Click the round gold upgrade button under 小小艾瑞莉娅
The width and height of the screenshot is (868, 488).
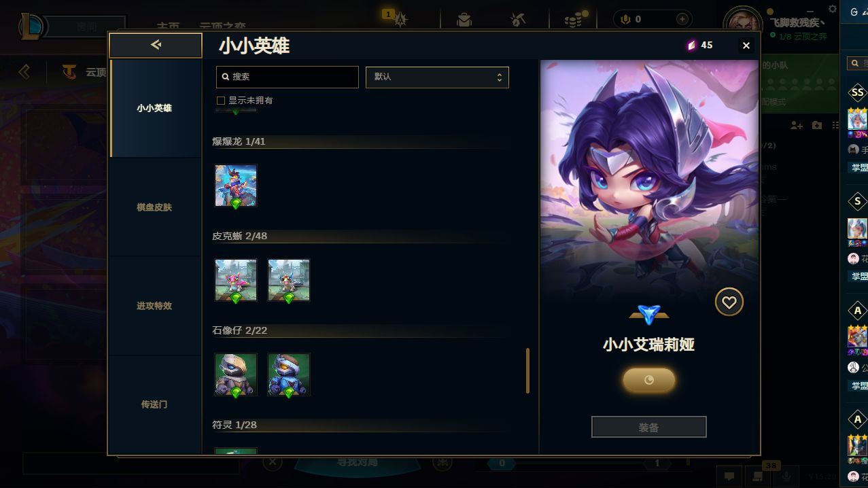(649, 380)
